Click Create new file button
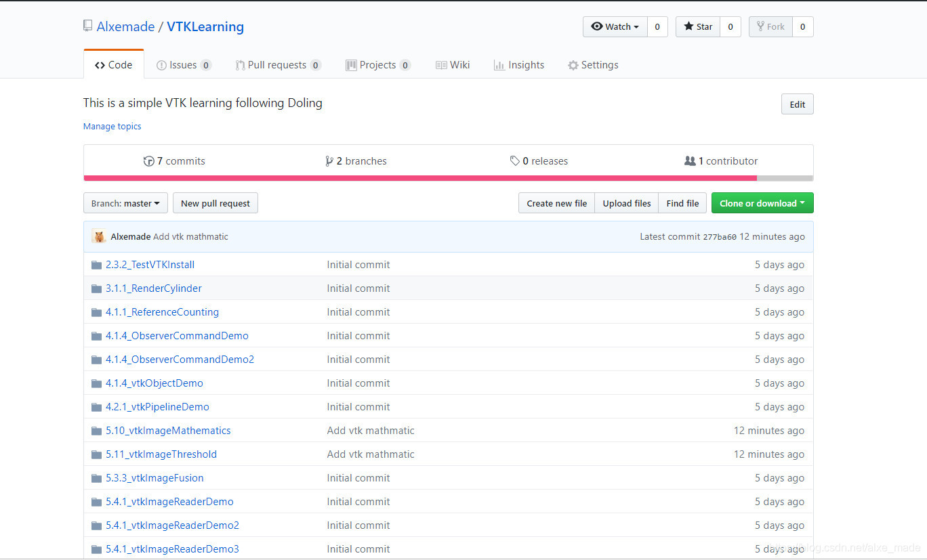The image size is (927, 560). coord(557,203)
